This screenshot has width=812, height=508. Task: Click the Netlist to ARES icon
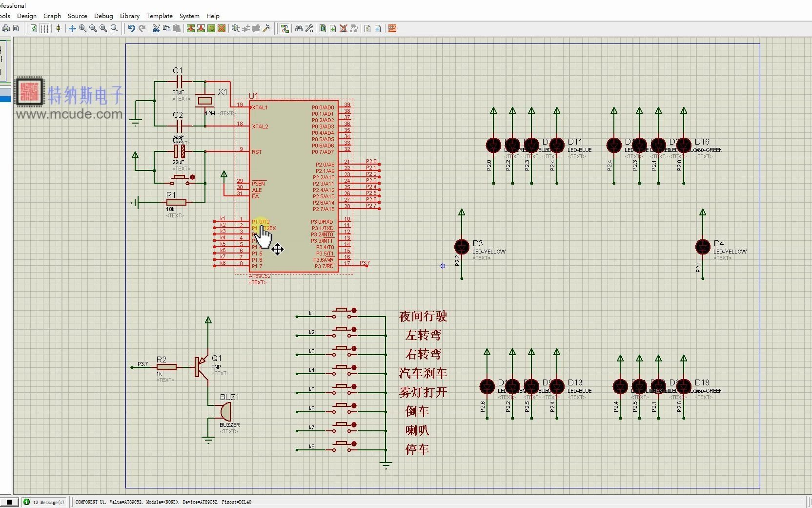coord(392,28)
